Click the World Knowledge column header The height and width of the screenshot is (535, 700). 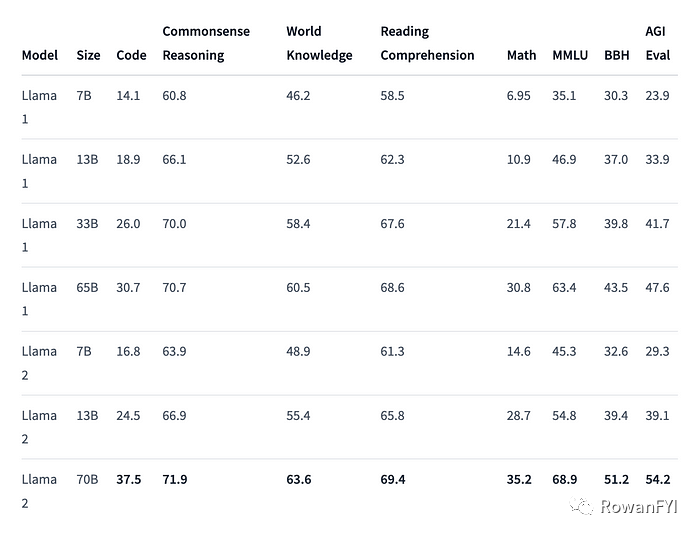(x=319, y=43)
